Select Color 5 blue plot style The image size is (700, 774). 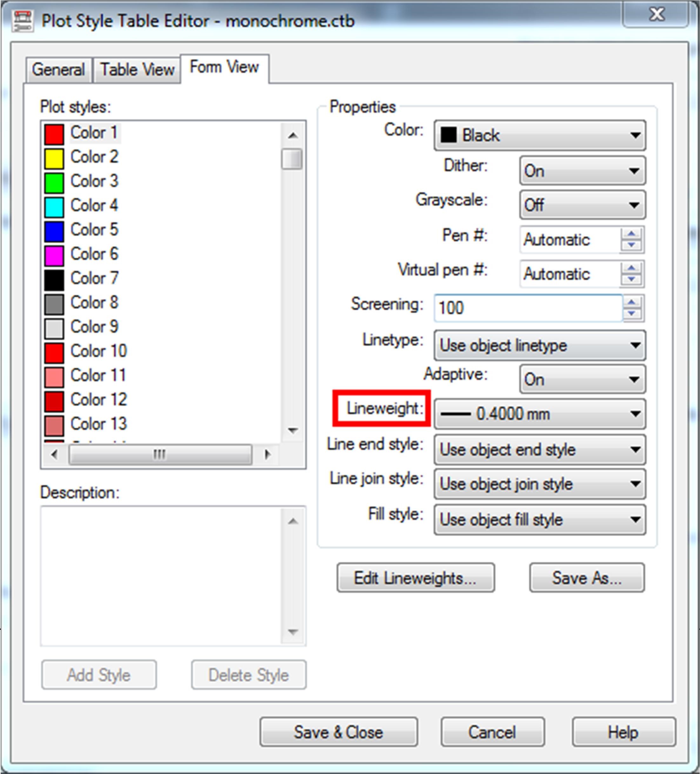(x=94, y=230)
